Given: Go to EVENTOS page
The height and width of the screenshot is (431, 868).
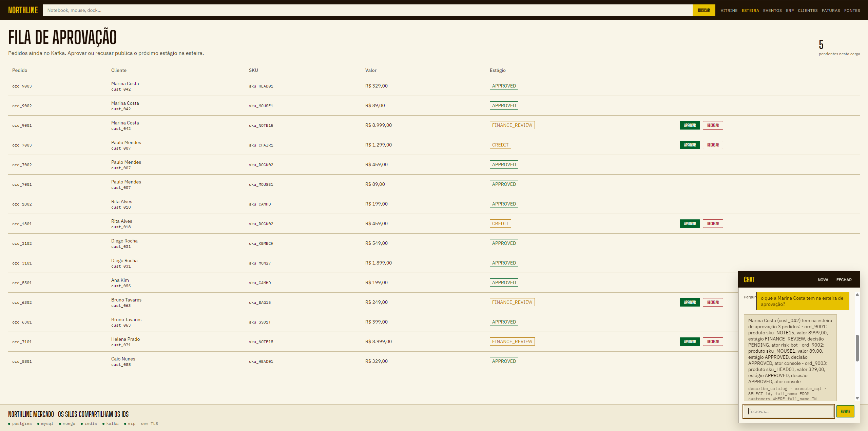Looking at the screenshot, I should coord(772,11).
